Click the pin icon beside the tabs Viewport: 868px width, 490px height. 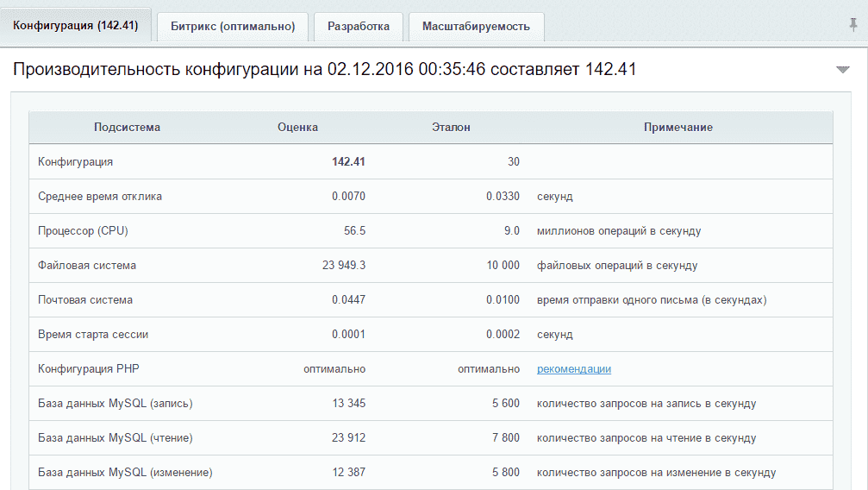(x=852, y=25)
